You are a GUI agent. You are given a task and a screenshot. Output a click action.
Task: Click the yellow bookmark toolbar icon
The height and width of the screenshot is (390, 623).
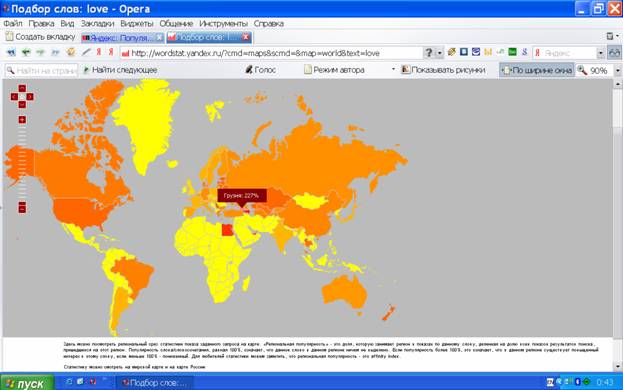[488, 52]
